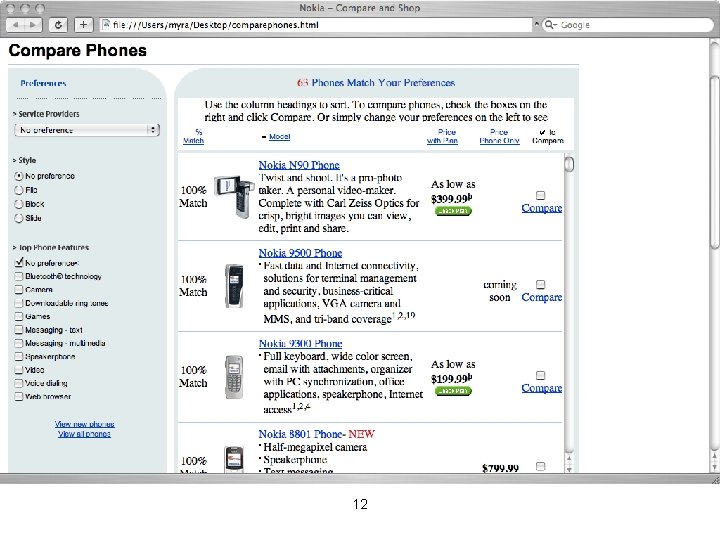Sort by the Model column heading

[279, 137]
